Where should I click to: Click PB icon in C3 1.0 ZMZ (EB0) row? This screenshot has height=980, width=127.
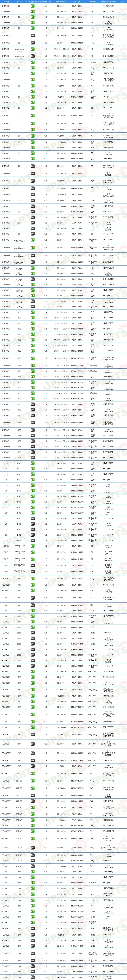33,73
